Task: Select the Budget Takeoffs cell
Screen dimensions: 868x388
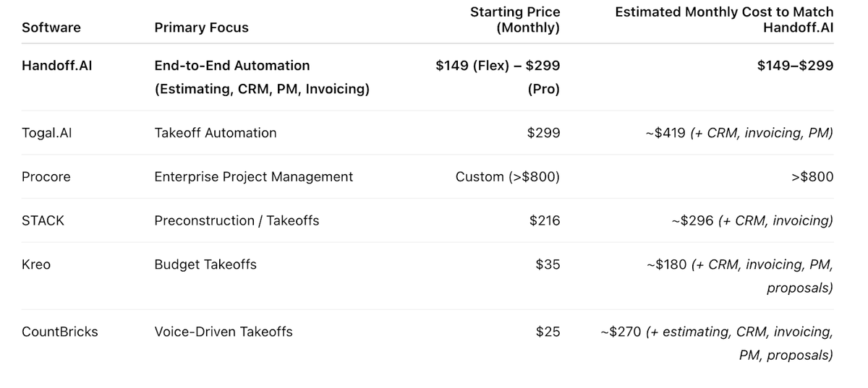Action: (205, 264)
